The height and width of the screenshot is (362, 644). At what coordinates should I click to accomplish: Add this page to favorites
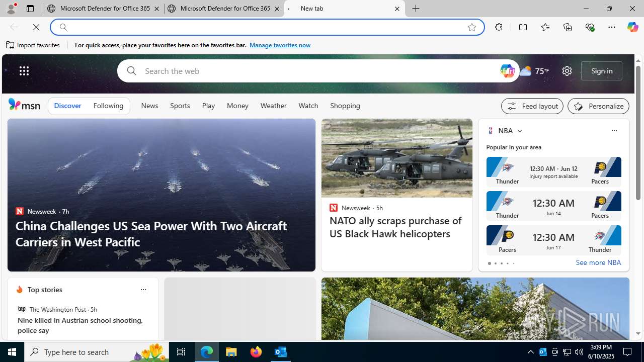(471, 27)
